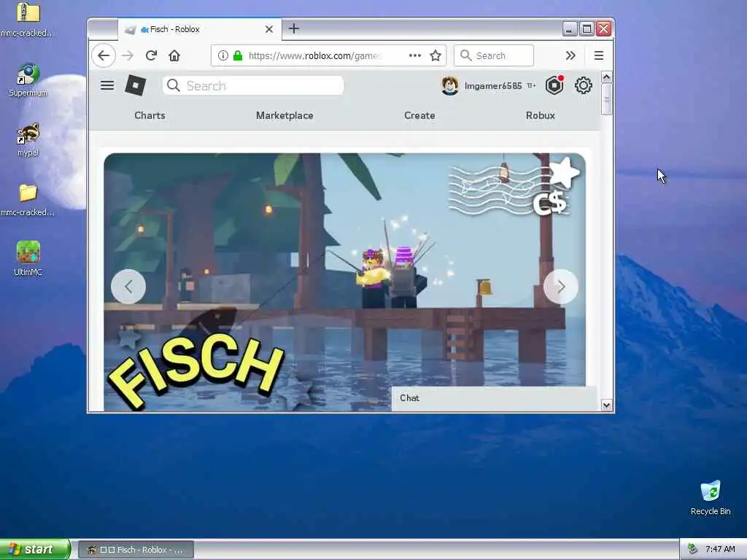Viewport: 747px width, 560px height.
Task: Select the Recycle Bin icon
Action: 711,498
